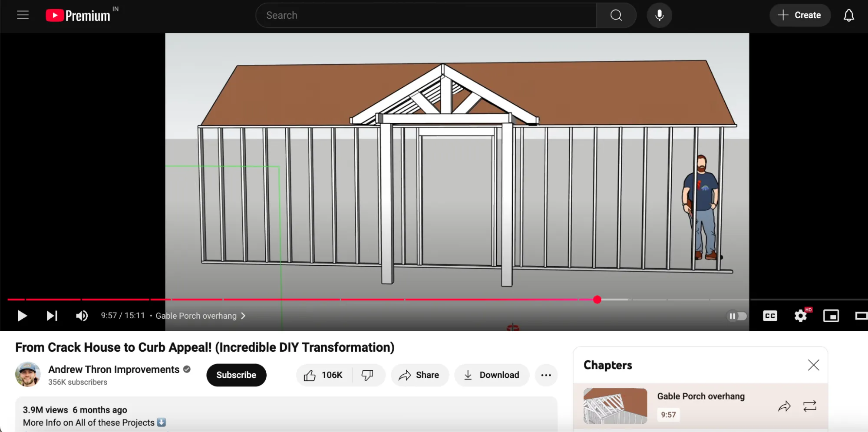This screenshot has width=868, height=432.
Task: Mute the video volume
Action: pos(82,316)
